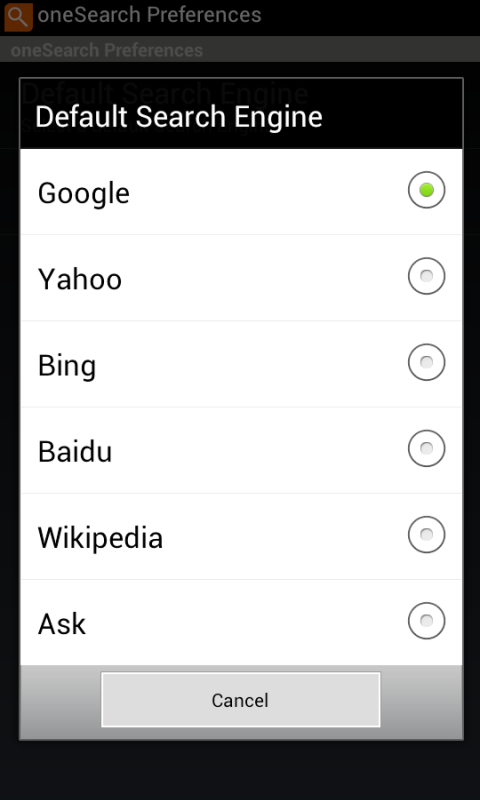Select the Bing radio button
The width and height of the screenshot is (480, 800).
[426, 362]
